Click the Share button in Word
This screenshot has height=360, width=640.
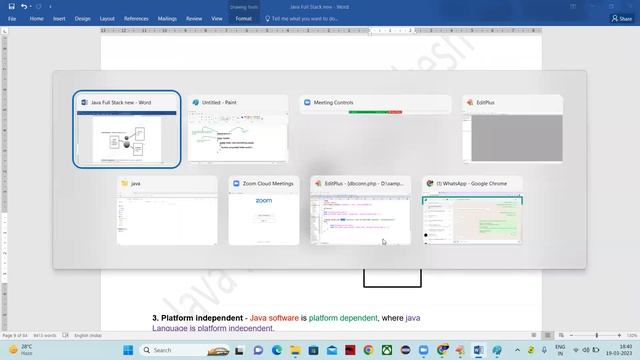tap(622, 19)
